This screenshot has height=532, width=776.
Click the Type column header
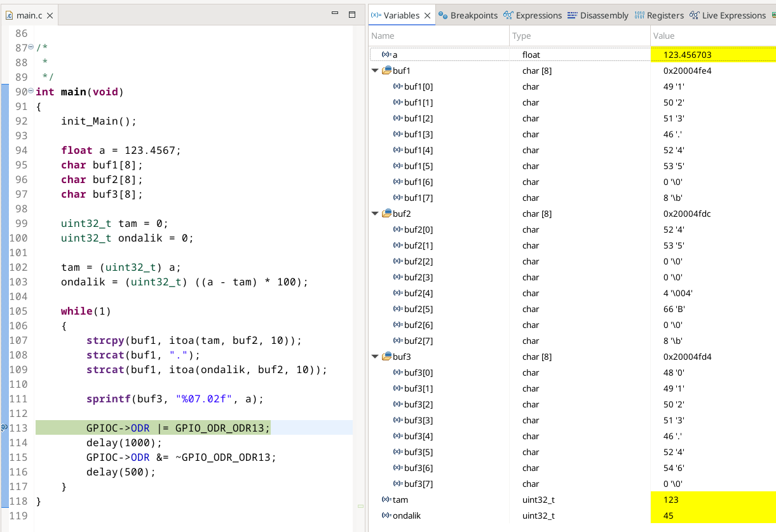click(580, 36)
